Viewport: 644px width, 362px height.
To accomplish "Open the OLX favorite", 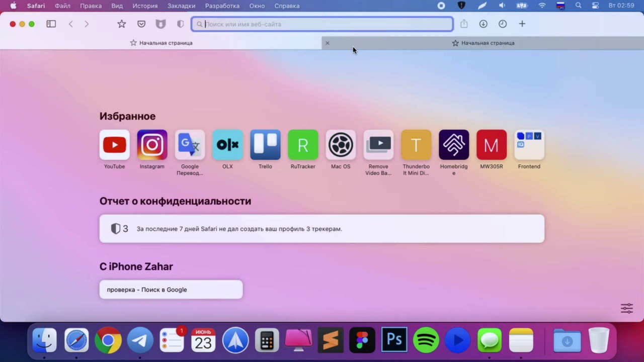I will click(227, 145).
